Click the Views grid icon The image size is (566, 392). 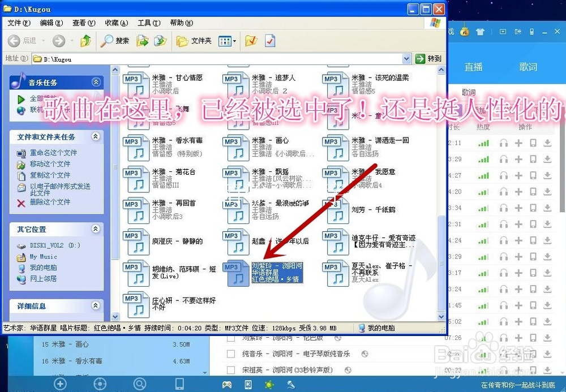pos(225,41)
